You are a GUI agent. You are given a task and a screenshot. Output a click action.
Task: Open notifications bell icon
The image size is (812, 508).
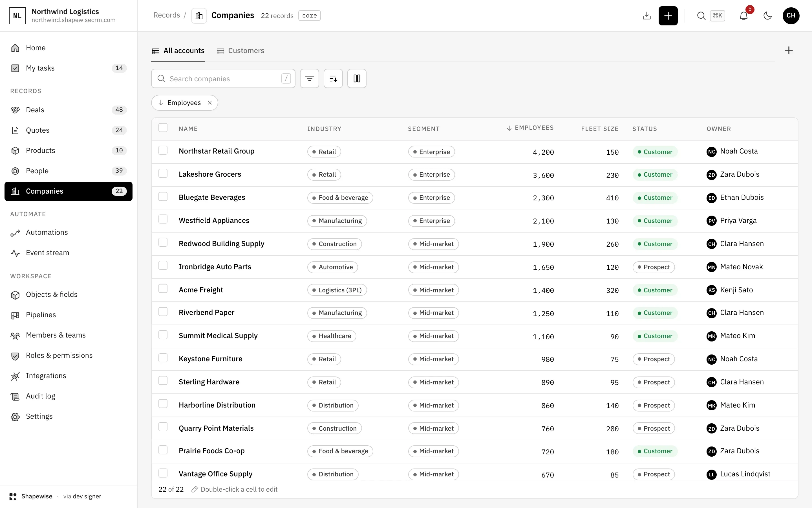(743, 16)
